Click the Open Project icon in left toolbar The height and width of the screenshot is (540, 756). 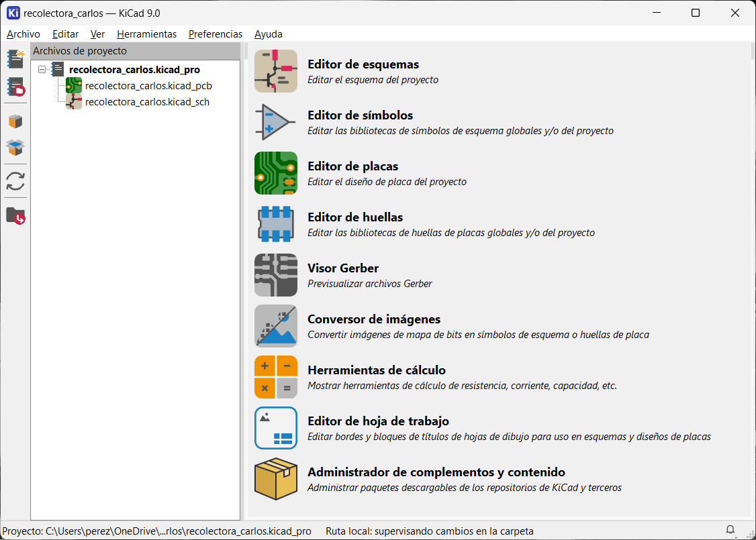[x=15, y=87]
